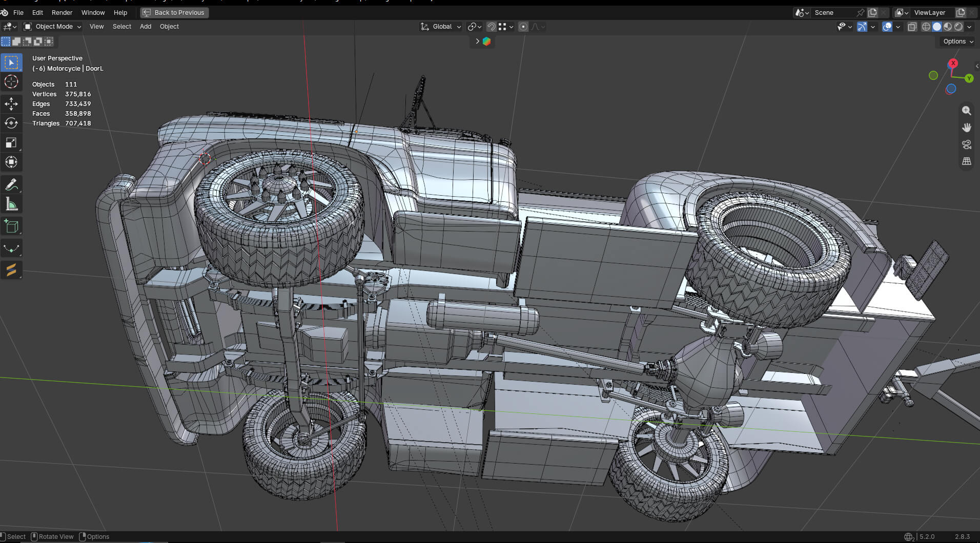Switch to solid shading
Screen dimensions: 980x543
937,27
